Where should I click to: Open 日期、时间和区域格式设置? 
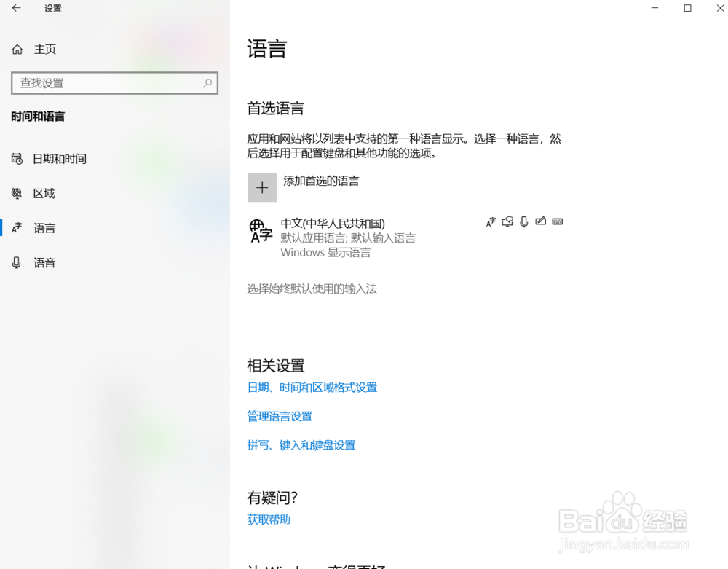(x=312, y=387)
